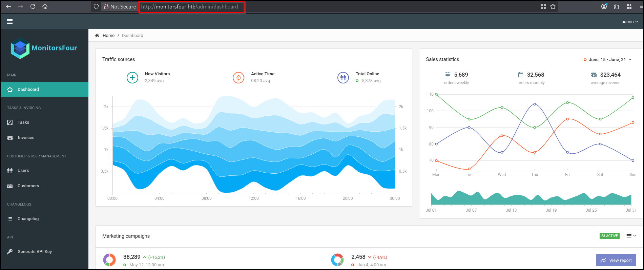Click the orders monthly calendar icon

coord(521,75)
